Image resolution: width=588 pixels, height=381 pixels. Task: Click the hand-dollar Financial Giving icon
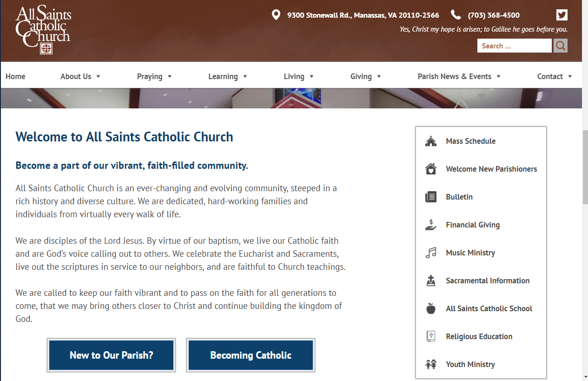point(431,225)
